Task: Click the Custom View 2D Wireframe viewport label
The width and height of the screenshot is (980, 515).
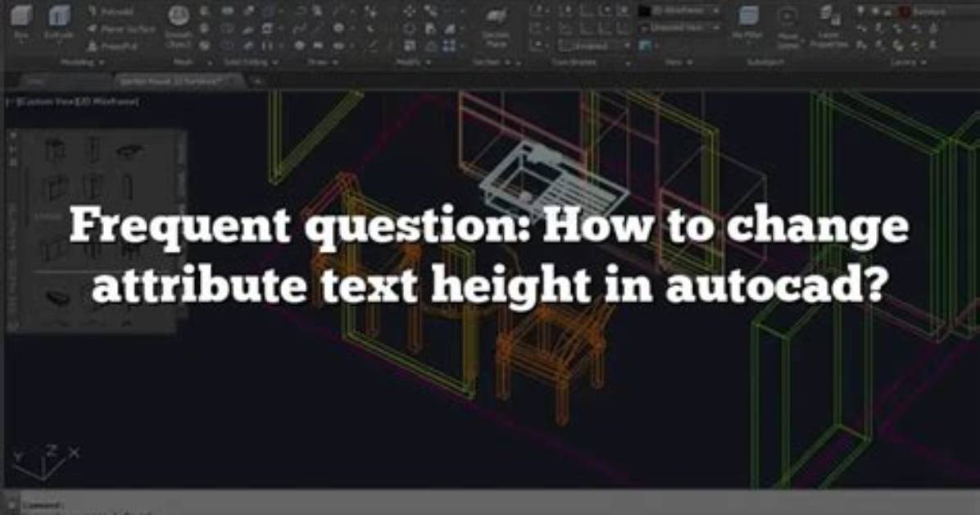Action: click(73, 102)
